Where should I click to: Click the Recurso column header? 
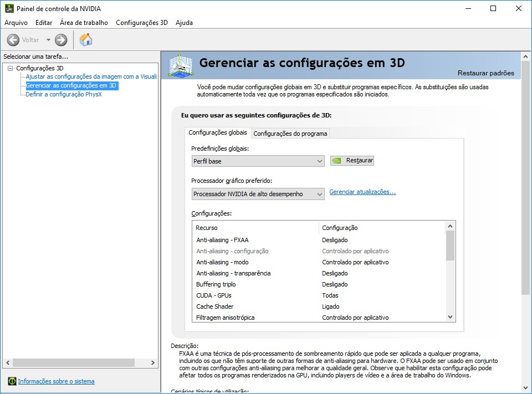click(255, 228)
